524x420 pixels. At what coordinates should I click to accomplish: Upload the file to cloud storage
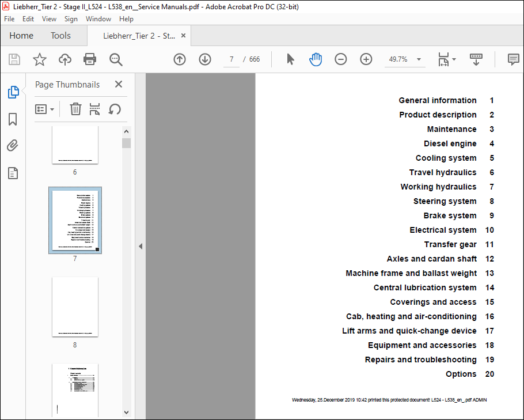pyautogui.click(x=65, y=59)
